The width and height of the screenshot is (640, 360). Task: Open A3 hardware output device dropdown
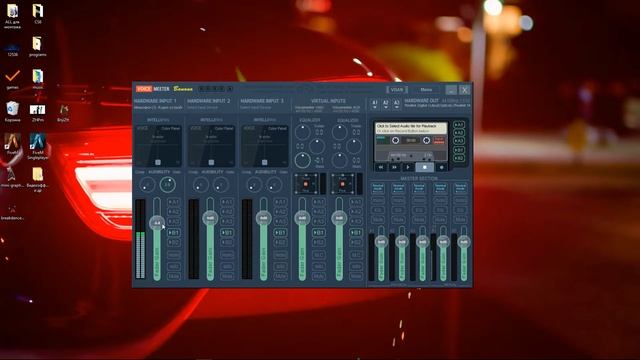pos(396,104)
